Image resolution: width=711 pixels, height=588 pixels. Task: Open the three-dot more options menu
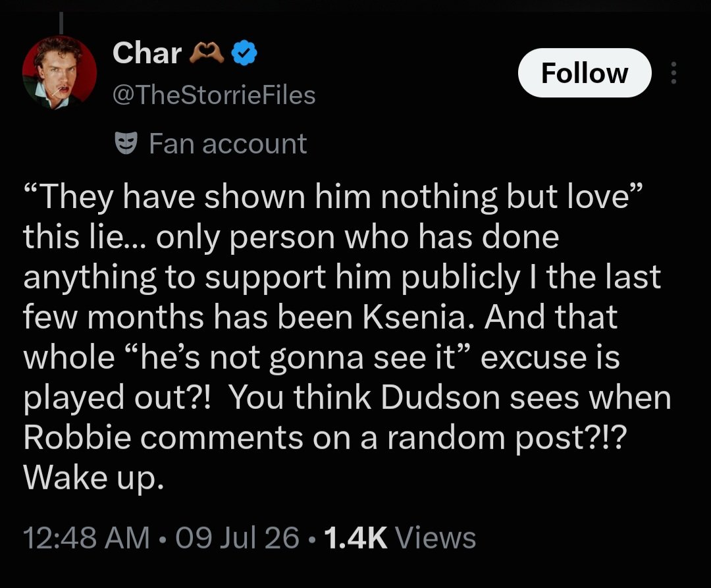point(673,72)
